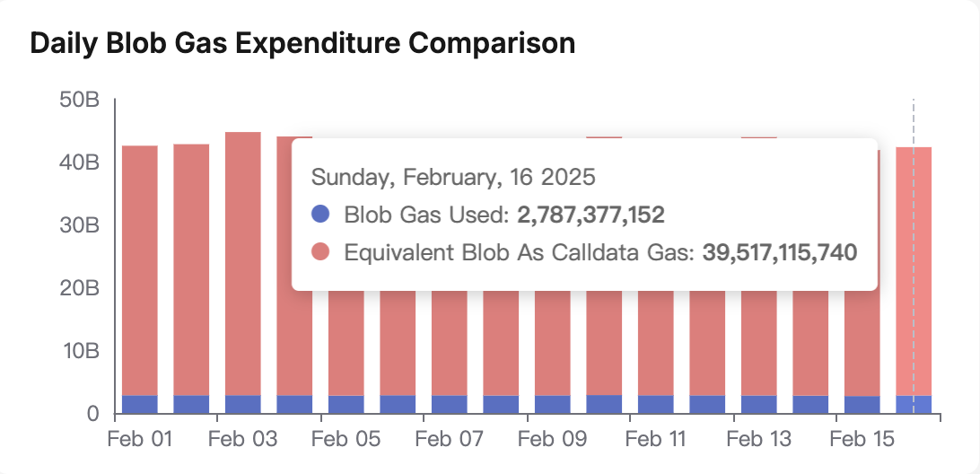The width and height of the screenshot is (980, 474).
Task: Click the blue bar segment for Feb 07
Action: click(449, 404)
